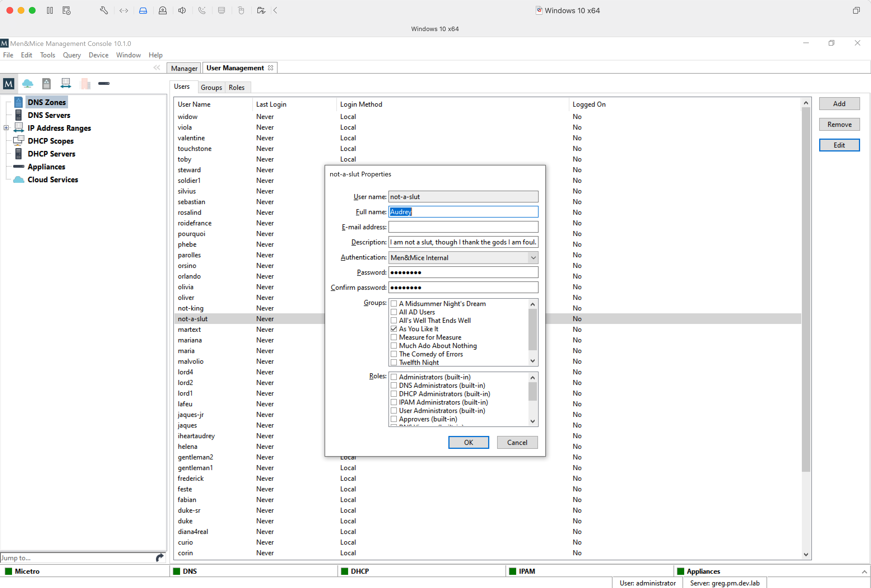Expand the IP Address Ranges tree node
The image size is (871, 588).
click(x=6, y=128)
